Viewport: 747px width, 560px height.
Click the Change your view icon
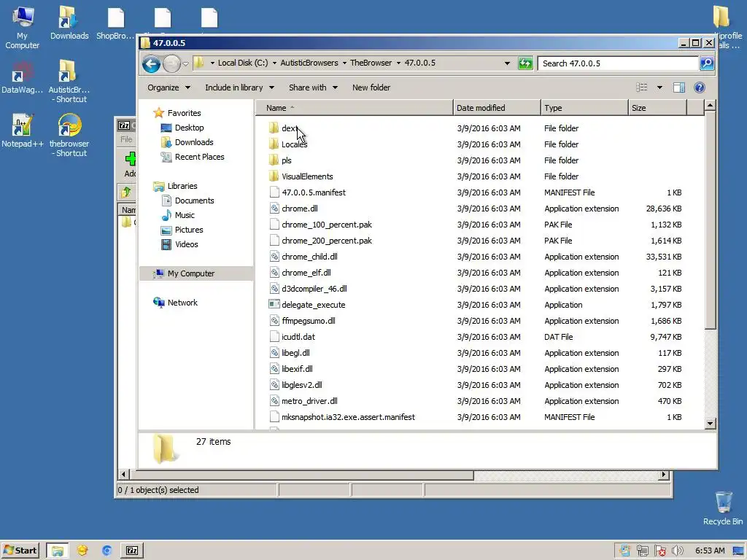642,87
